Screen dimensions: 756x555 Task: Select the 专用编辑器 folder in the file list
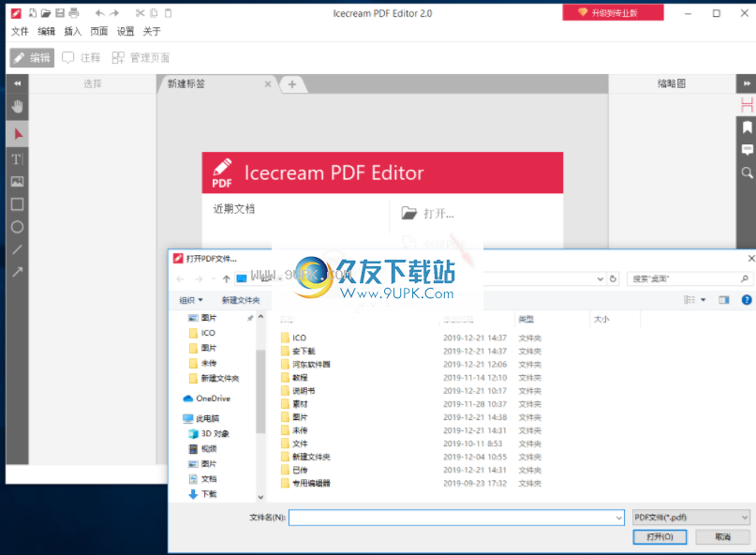point(305,483)
